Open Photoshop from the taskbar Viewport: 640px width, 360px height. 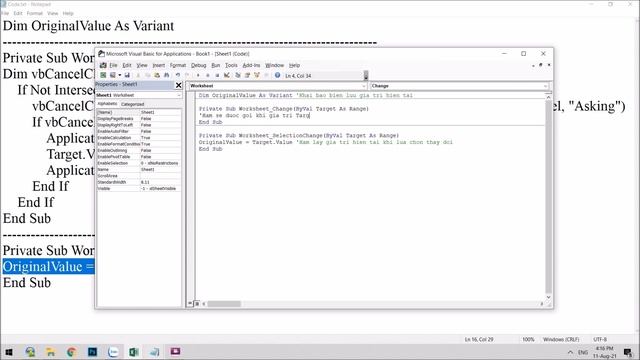point(92,351)
